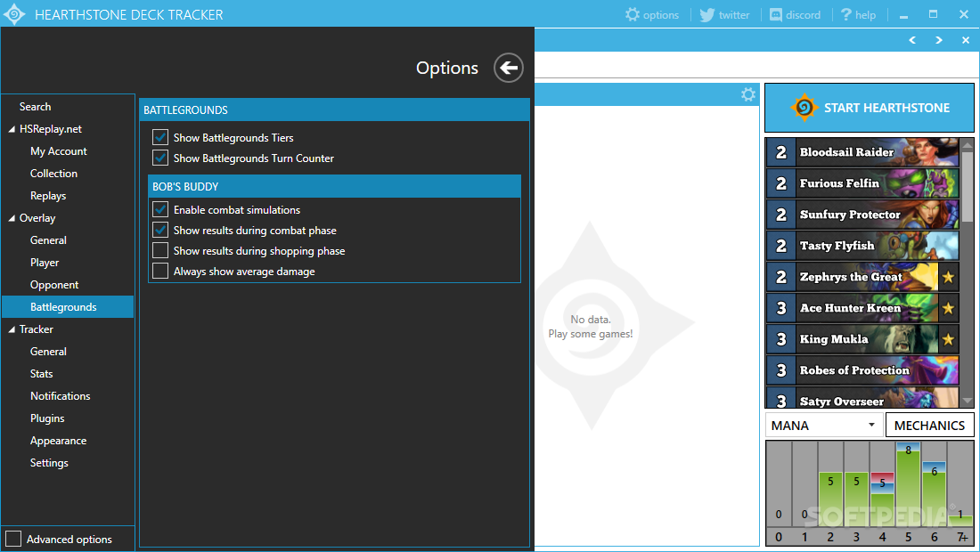Open the MANA dropdown
The width and height of the screenshot is (980, 552).
[824, 426]
